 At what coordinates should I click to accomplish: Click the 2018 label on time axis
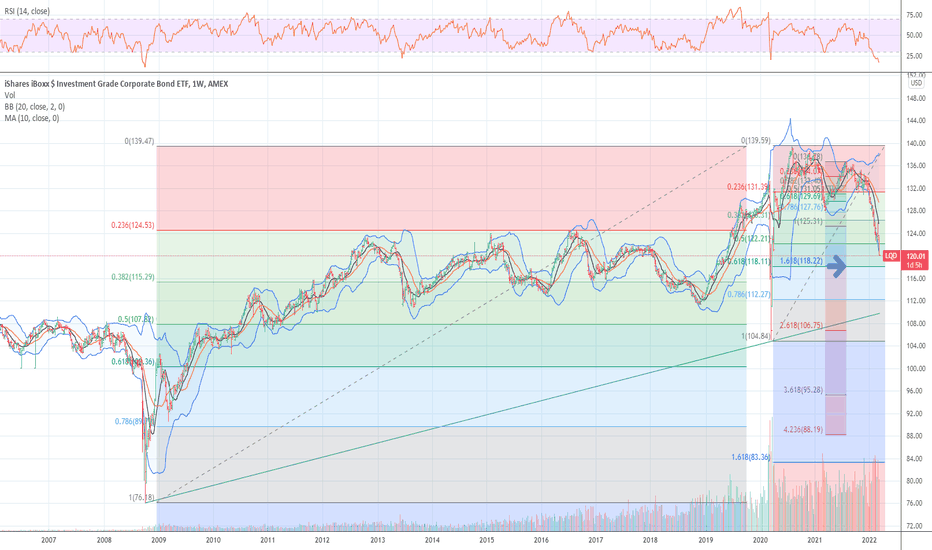[650, 540]
